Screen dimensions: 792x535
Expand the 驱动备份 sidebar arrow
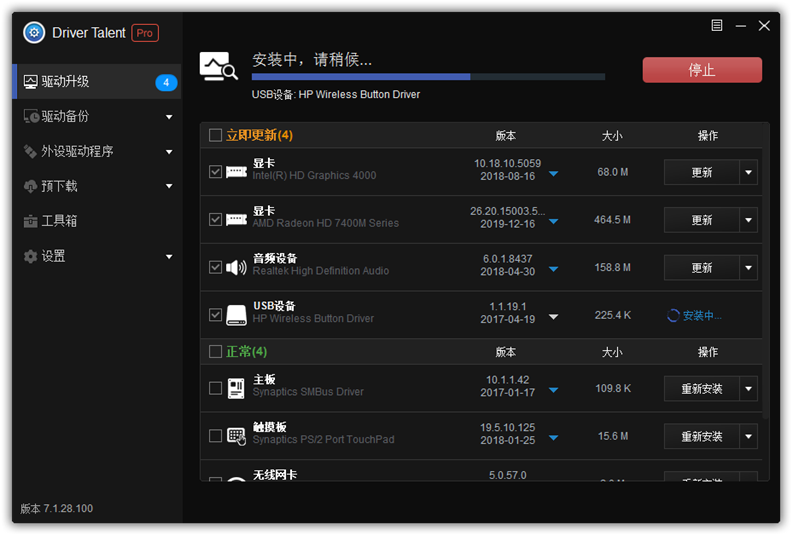point(169,117)
